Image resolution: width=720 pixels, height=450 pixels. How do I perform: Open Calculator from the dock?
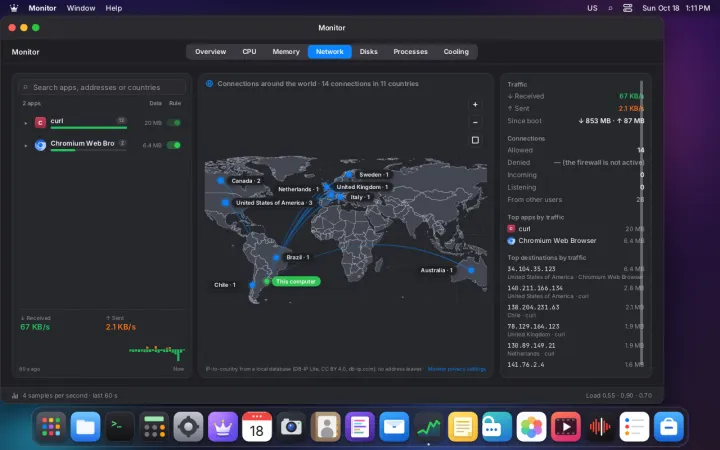tap(154, 427)
